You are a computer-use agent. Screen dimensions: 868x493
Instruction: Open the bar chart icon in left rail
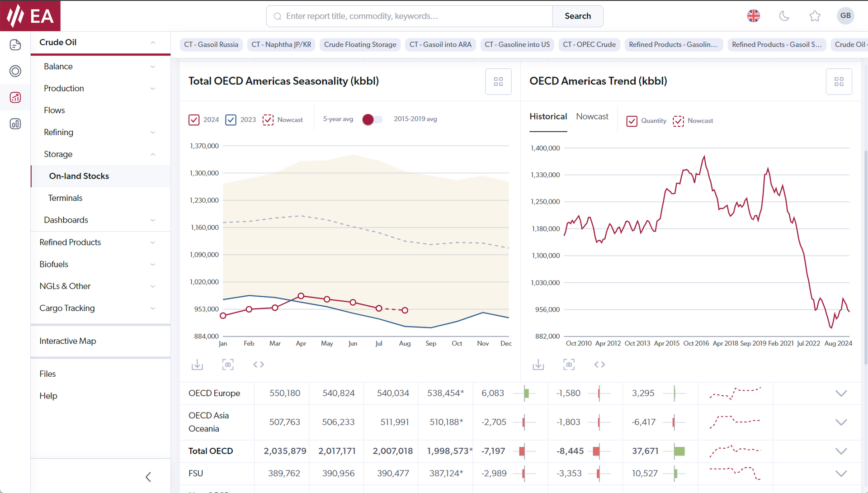point(15,124)
